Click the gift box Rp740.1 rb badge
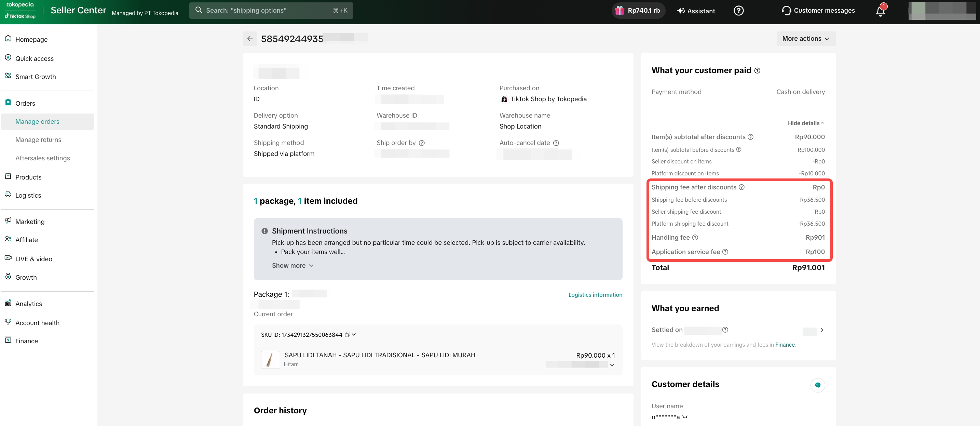Viewport: 980px width, 426px height. point(638,11)
